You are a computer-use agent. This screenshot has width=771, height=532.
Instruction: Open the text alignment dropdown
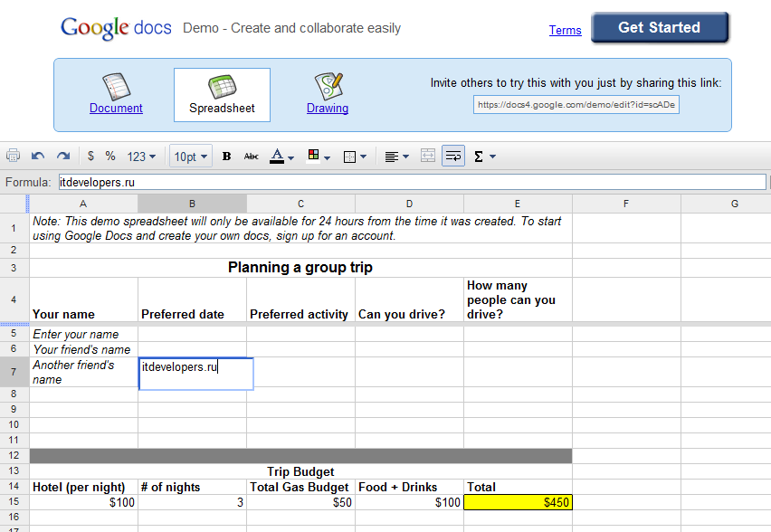pos(396,157)
